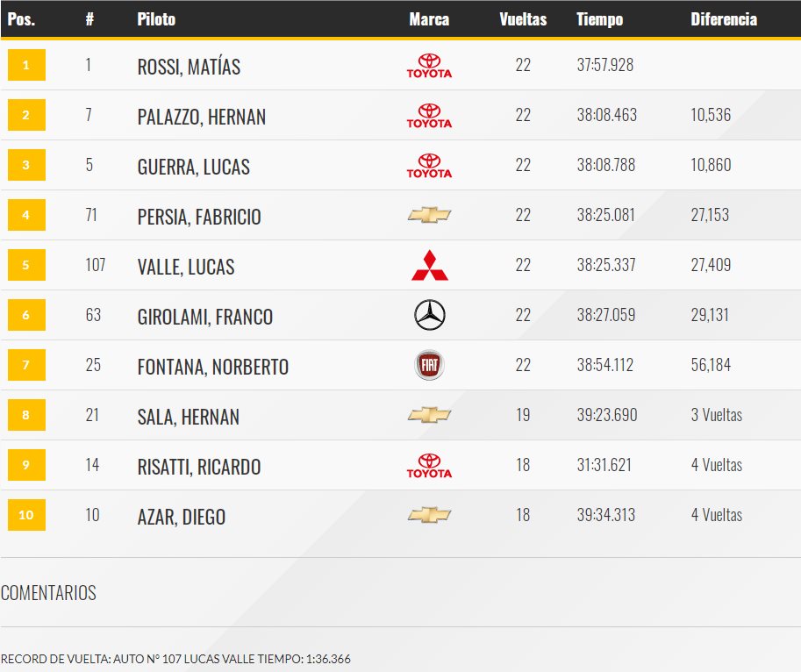Click Chevrolet logo beside Sala, Hernan
The height and width of the screenshot is (672, 801).
click(x=429, y=415)
